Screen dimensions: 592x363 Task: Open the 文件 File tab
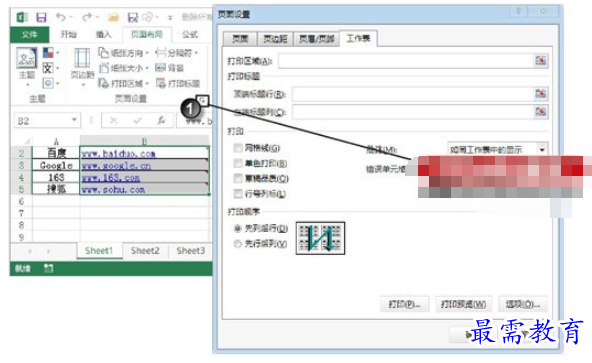point(29,34)
